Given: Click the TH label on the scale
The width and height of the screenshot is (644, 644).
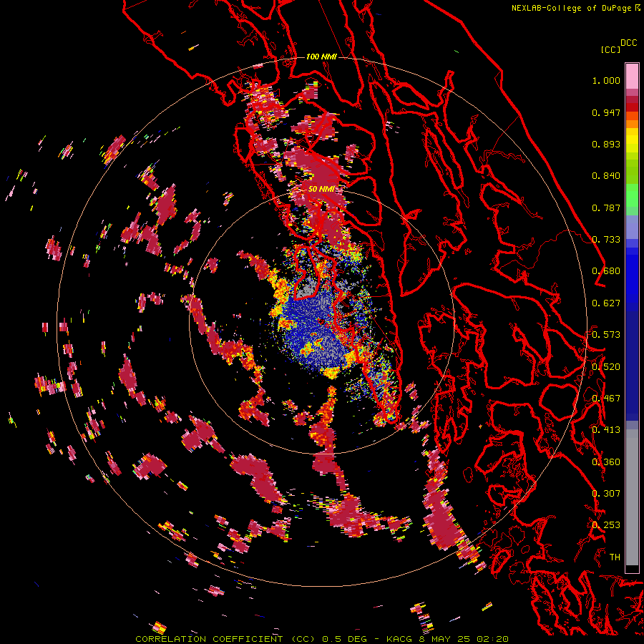Looking at the screenshot, I should click(615, 557).
